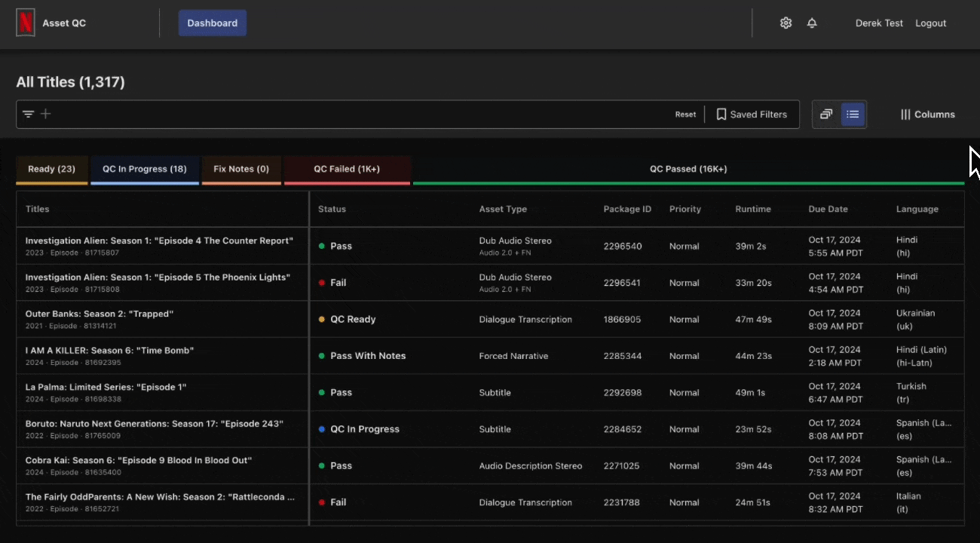Screen dimensions: 980x543
Task: Open notifications bell icon
Action: pos(812,23)
